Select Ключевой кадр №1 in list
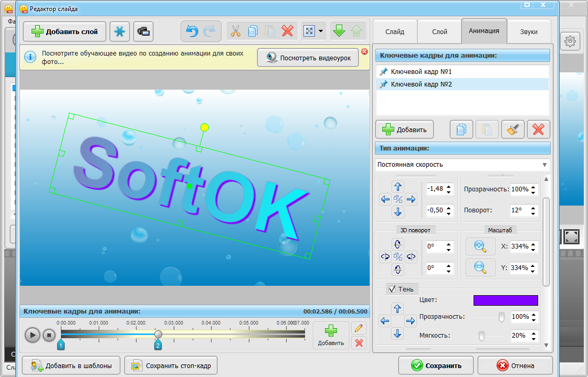This screenshot has width=588, height=377. [x=463, y=71]
